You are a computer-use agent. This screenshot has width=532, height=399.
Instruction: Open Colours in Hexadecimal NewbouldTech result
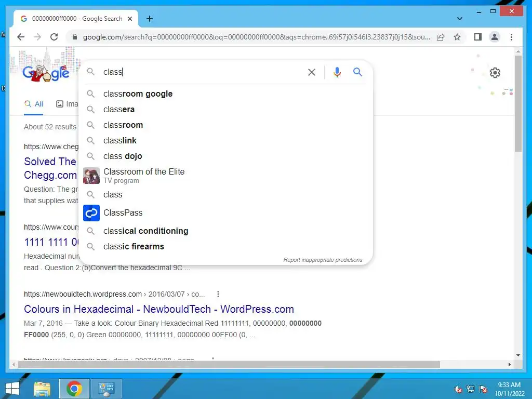click(x=159, y=309)
